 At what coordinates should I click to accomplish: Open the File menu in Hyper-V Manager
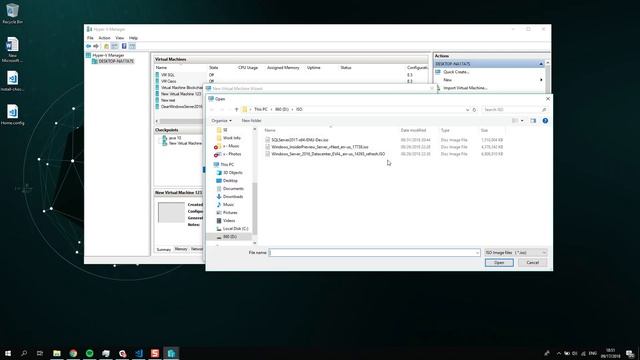(90, 38)
